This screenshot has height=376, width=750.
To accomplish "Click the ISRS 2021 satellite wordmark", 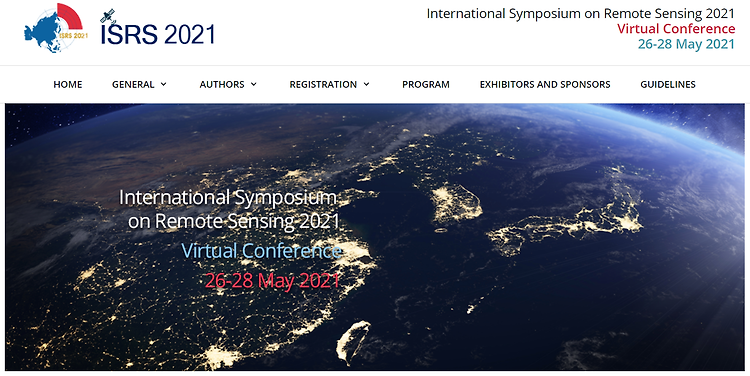I will click(x=157, y=27).
